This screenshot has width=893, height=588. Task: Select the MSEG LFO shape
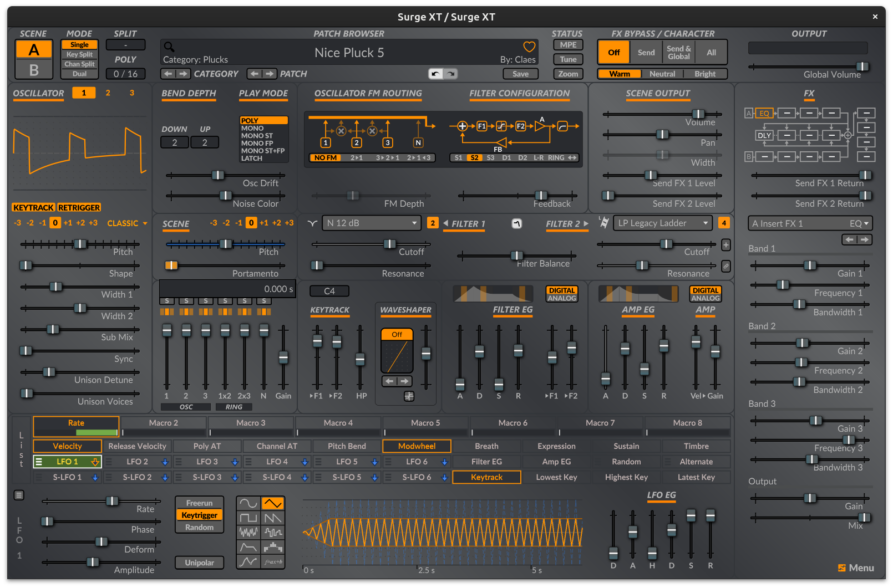pyautogui.click(x=248, y=562)
